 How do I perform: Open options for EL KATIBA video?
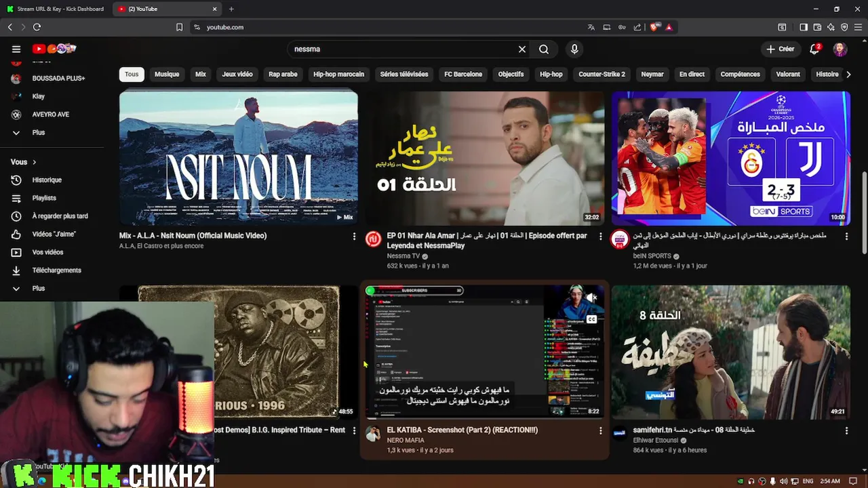click(x=600, y=430)
